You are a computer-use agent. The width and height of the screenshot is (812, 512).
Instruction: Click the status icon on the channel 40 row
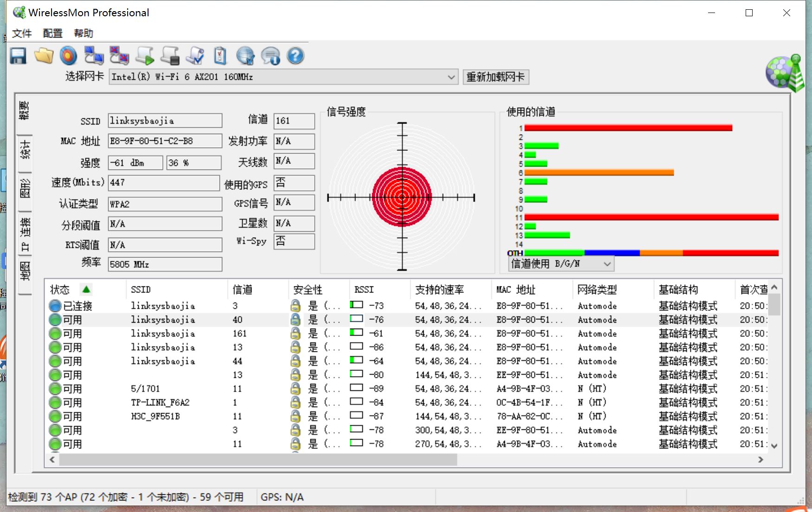point(55,319)
